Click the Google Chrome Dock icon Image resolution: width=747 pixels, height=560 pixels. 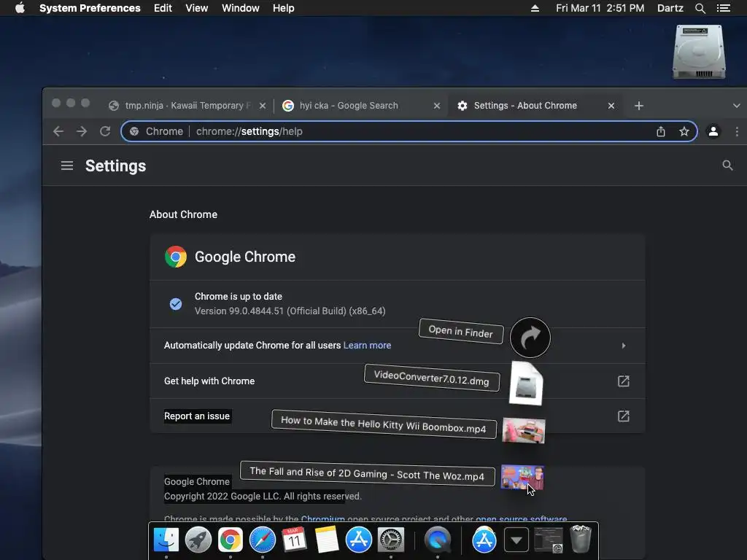[x=231, y=540]
